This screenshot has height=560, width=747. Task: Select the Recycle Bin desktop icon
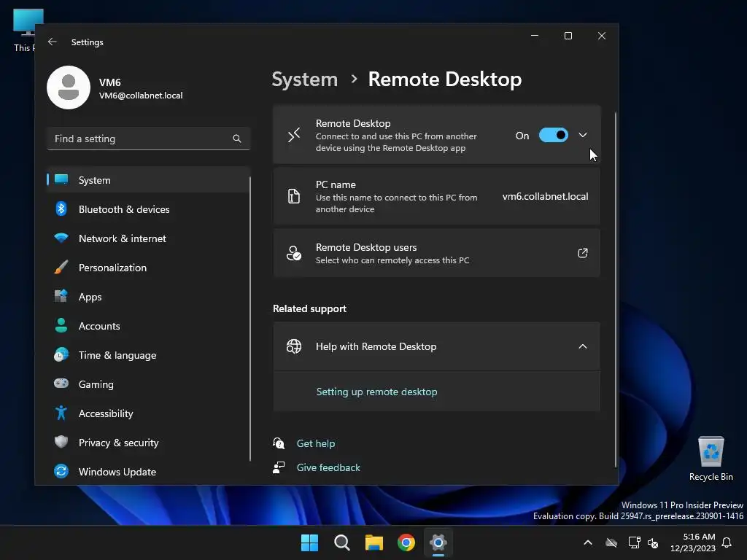click(x=711, y=459)
